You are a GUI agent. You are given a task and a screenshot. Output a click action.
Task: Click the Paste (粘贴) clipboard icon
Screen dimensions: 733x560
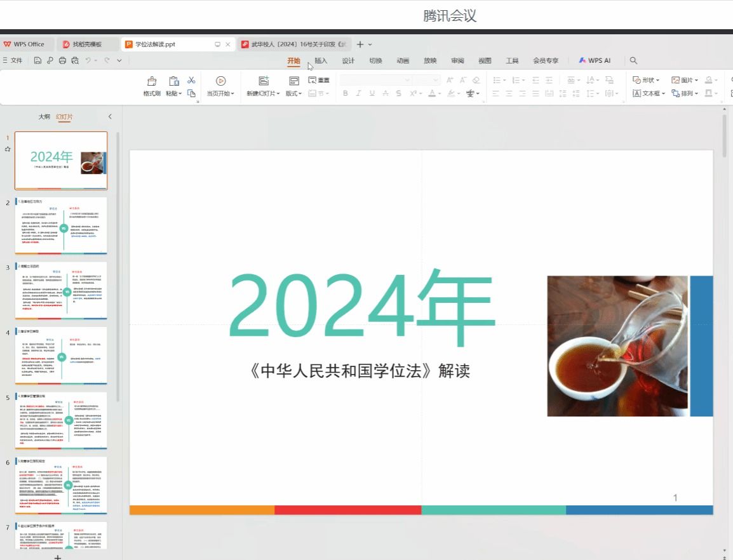click(174, 81)
